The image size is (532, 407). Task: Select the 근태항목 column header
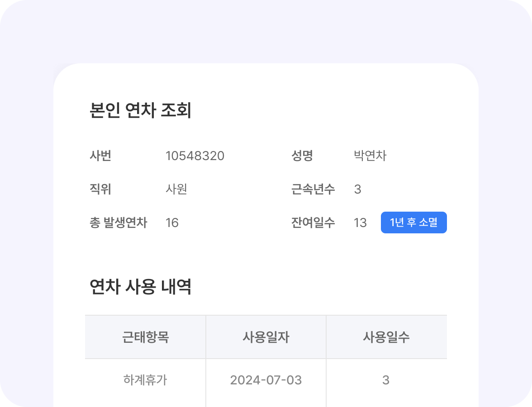pos(145,337)
